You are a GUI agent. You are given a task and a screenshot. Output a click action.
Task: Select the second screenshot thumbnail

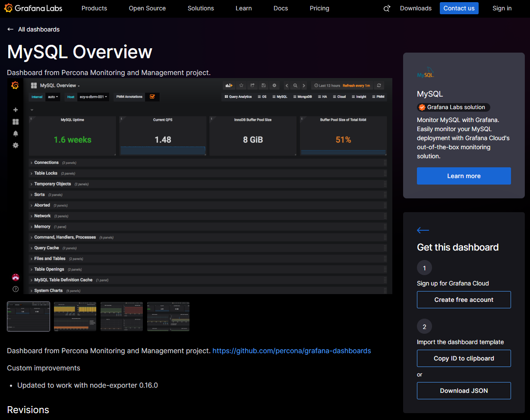click(x=75, y=317)
